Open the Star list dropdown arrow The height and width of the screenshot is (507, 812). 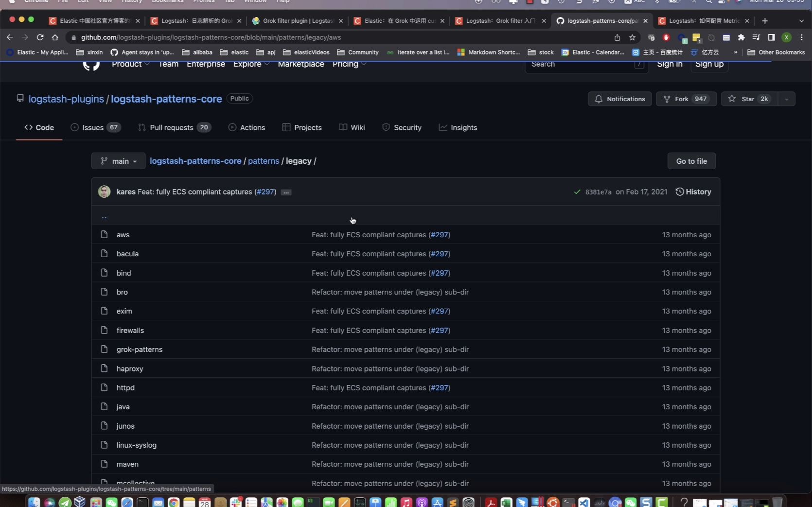point(786,99)
